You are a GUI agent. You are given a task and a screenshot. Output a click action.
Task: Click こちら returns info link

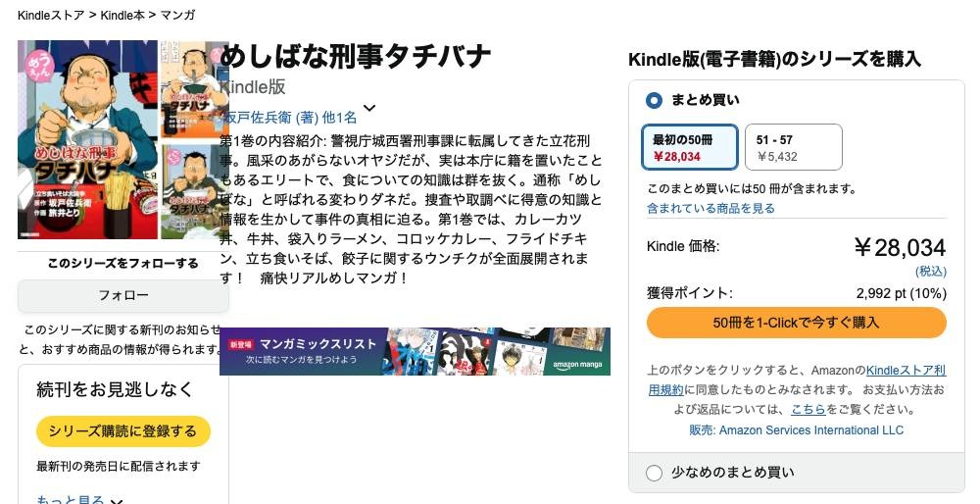[x=808, y=409]
